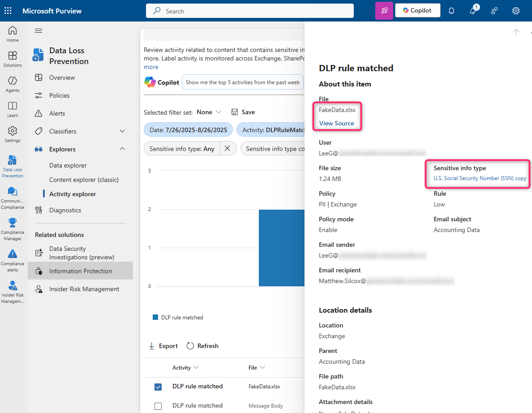Open settings gear in top bar

click(516, 11)
